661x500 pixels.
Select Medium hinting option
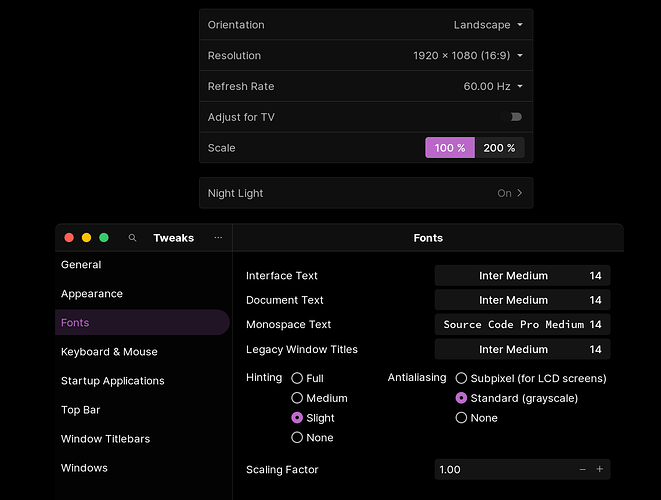coord(297,398)
